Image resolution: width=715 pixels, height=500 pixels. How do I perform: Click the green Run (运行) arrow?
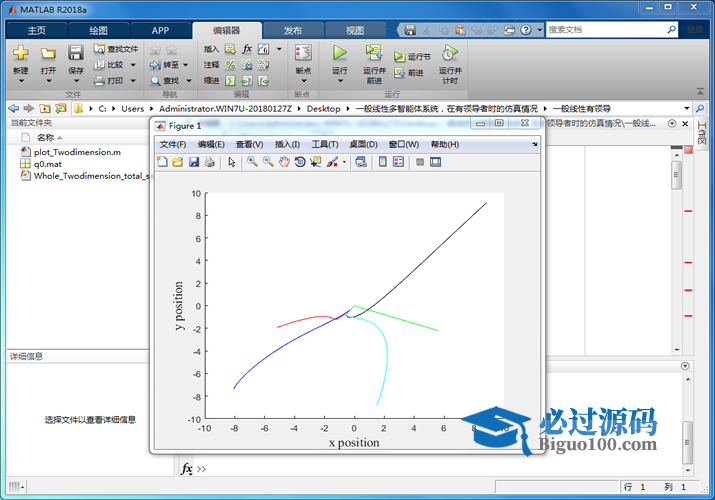click(339, 53)
